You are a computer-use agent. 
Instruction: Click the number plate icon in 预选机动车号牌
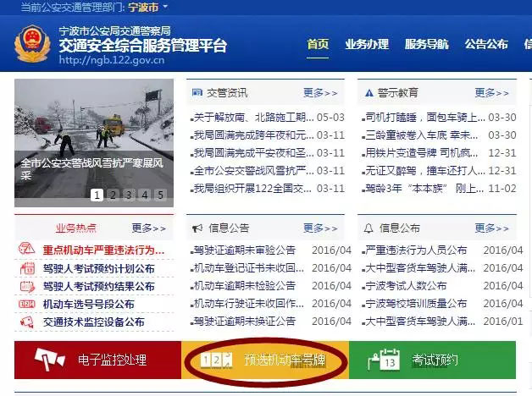[217, 360]
